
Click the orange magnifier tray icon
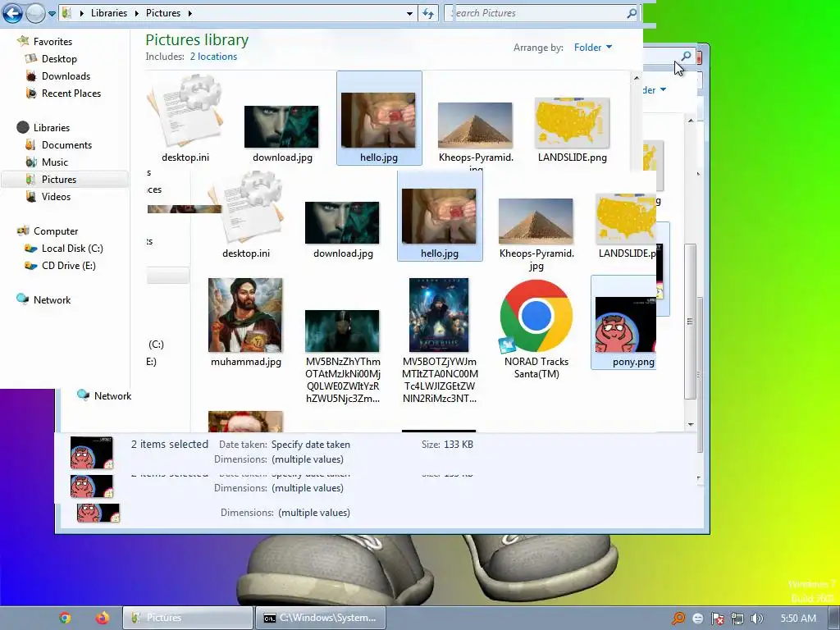678,619
